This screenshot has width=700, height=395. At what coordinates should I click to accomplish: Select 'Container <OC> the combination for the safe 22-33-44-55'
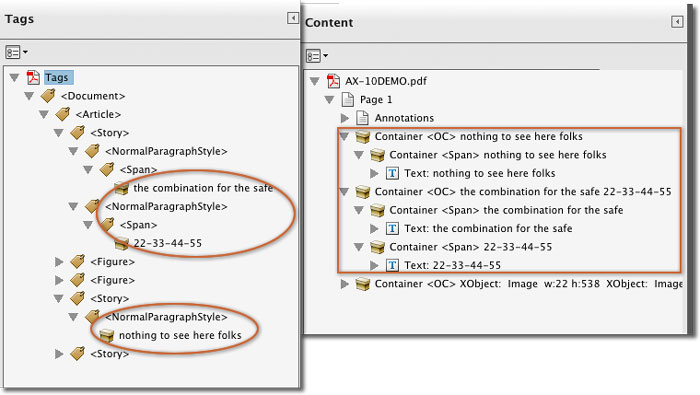pyautogui.click(x=523, y=191)
